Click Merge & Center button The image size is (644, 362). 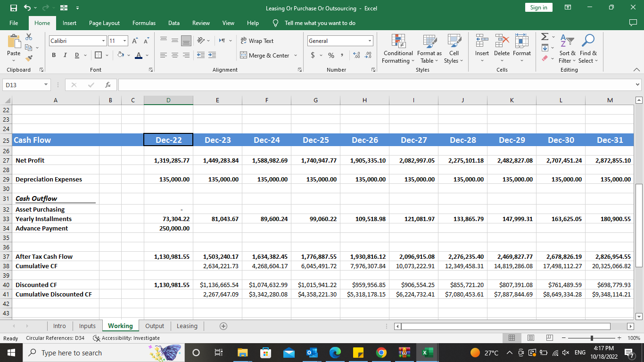265,56
